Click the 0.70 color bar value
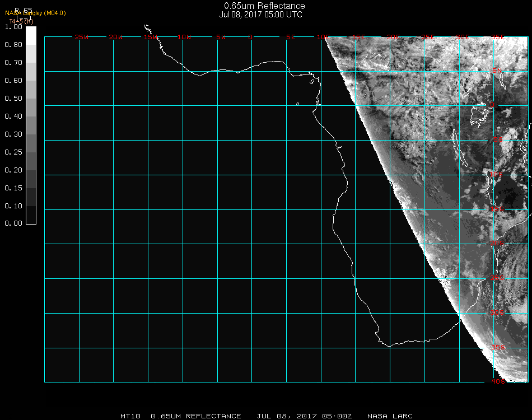 click(13, 62)
